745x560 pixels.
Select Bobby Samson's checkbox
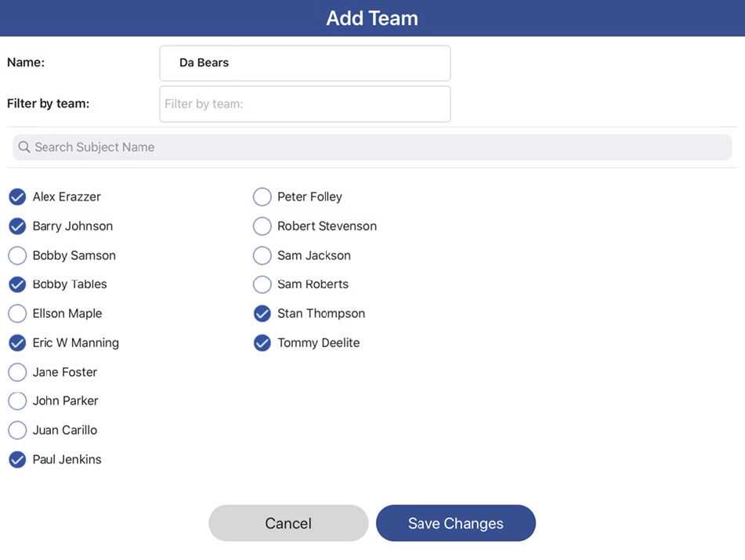(x=17, y=255)
